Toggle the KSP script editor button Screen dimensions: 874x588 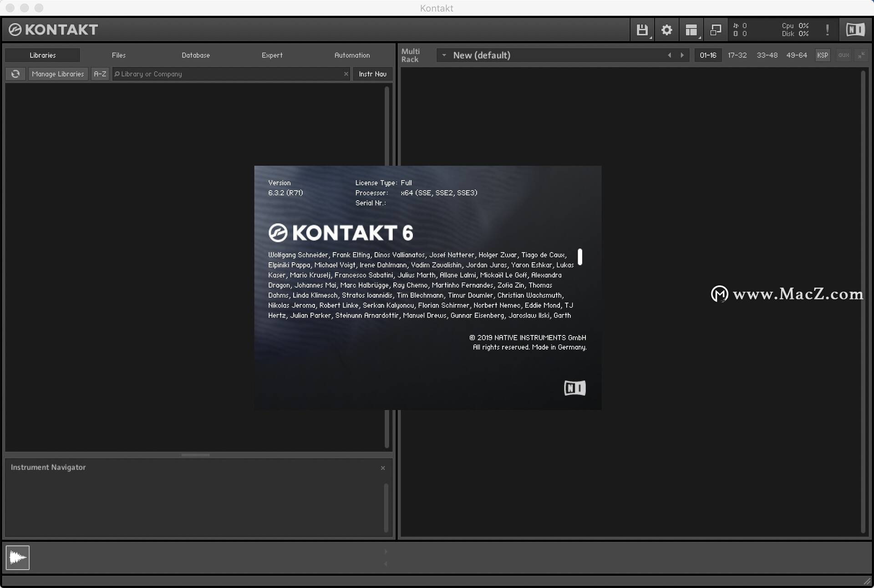tap(823, 55)
